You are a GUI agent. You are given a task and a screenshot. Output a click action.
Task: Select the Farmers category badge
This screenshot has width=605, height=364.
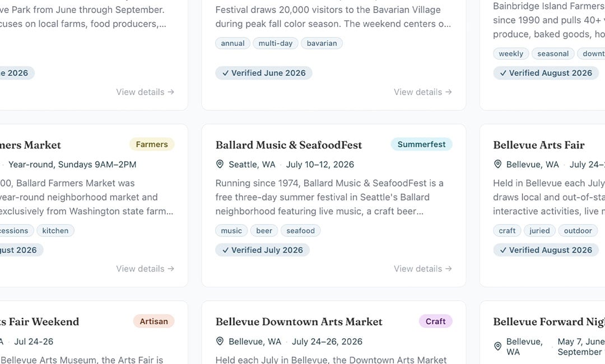152,144
